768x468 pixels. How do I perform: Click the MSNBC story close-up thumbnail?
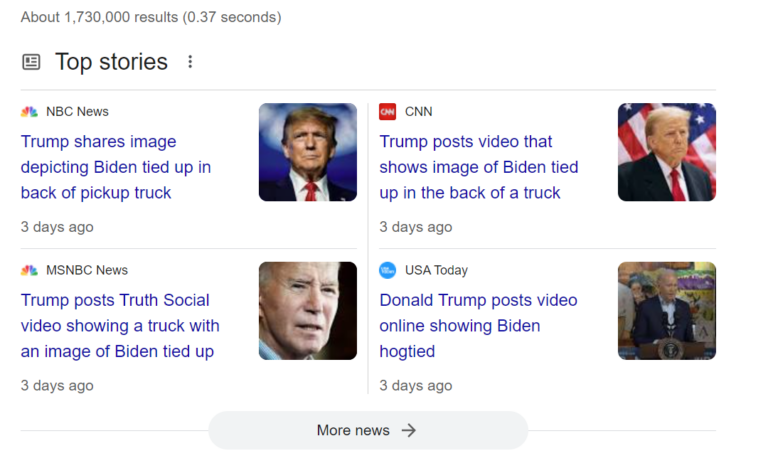[308, 311]
